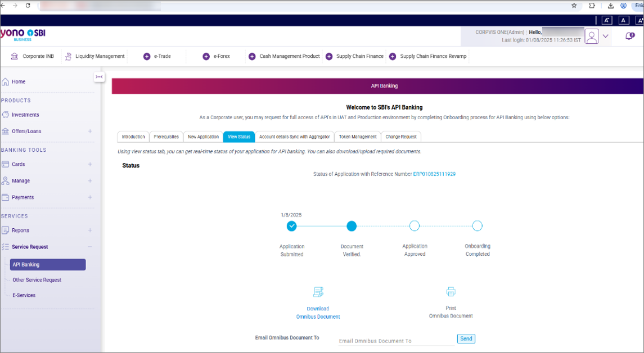
Task: Open the notifications bell icon
Action: [629, 36]
